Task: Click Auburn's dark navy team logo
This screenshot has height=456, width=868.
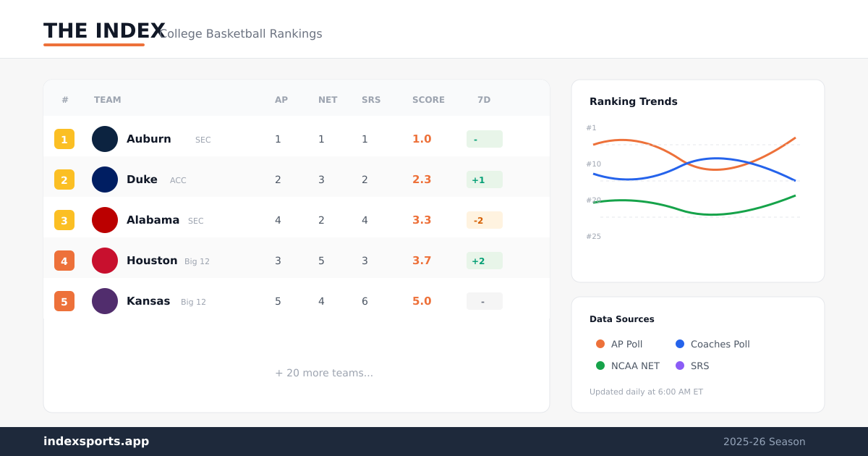Action: pos(105,139)
